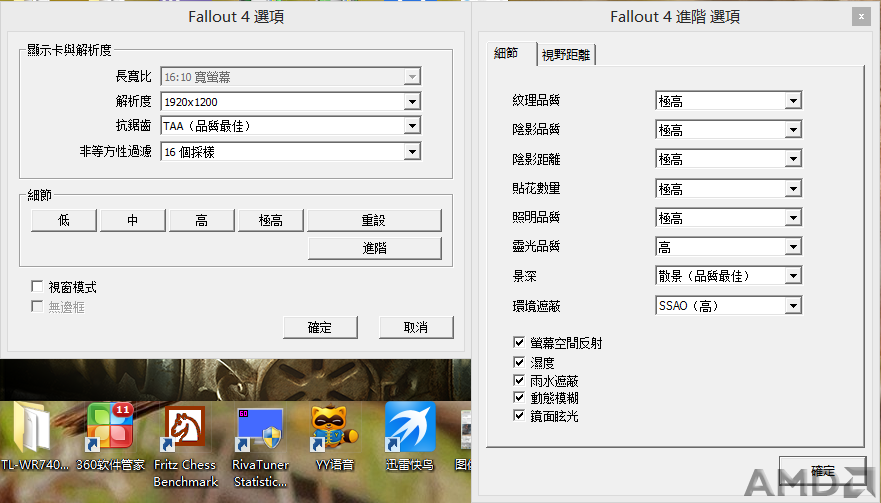Image resolution: width=881 pixels, height=503 pixels.
Task: Confirm with 確定 in 進階選項 window
Action: (x=823, y=471)
